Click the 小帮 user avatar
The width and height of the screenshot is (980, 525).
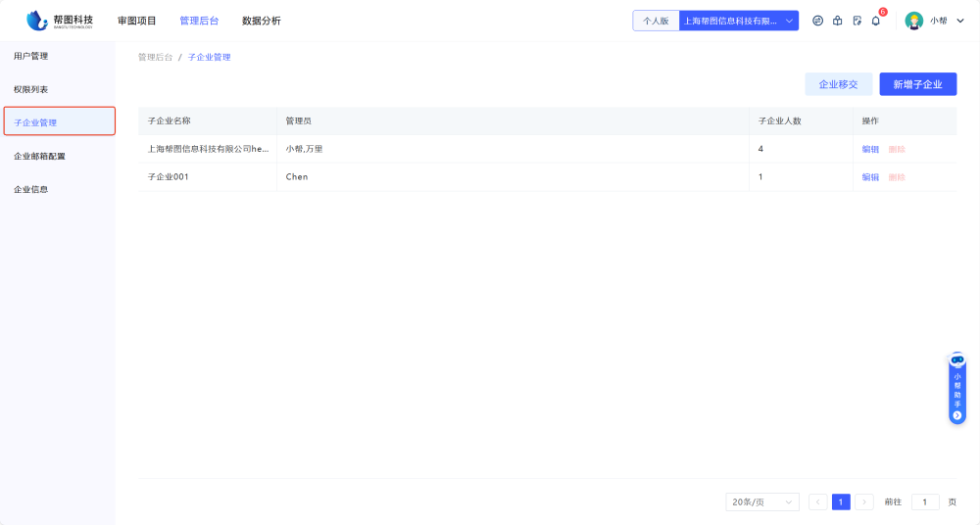coord(914,21)
